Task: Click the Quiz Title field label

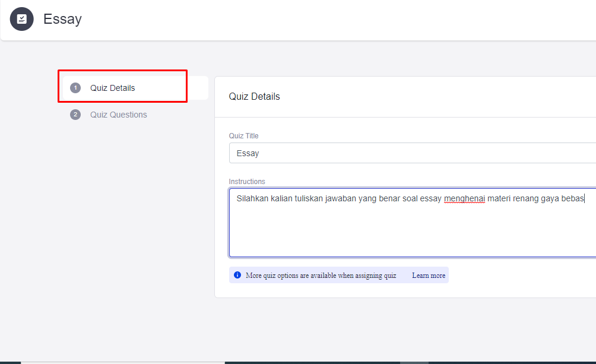Action: click(x=243, y=136)
